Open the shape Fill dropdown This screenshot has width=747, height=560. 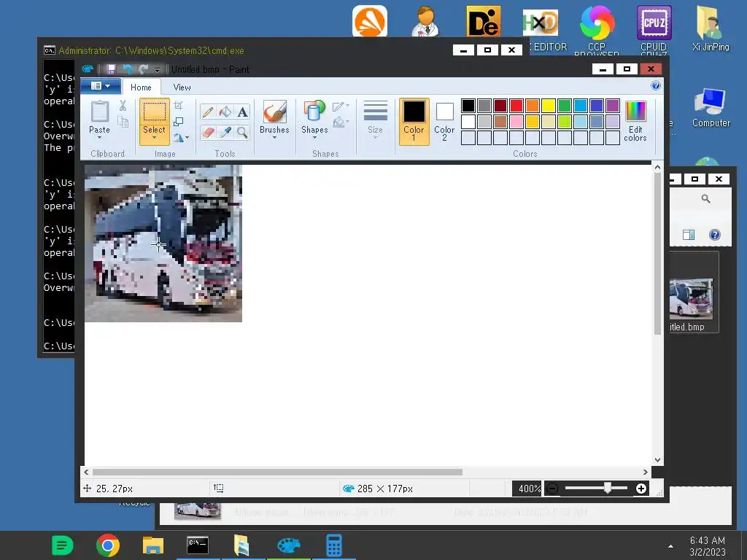341,122
